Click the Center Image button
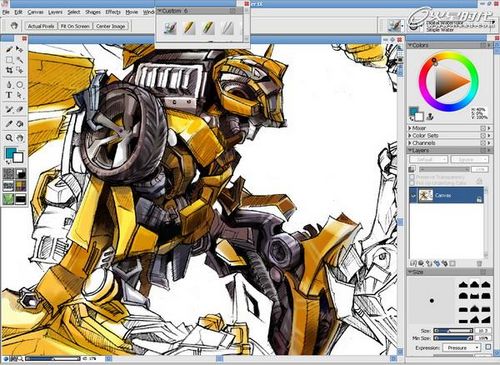Image resolution: width=500 pixels, height=365 pixels. 110,26
